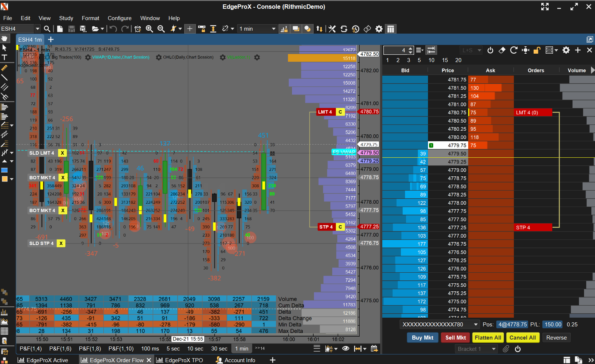This screenshot has width=595, height=364.
Task: Open the Study menu
Action: tap(66, 18)
